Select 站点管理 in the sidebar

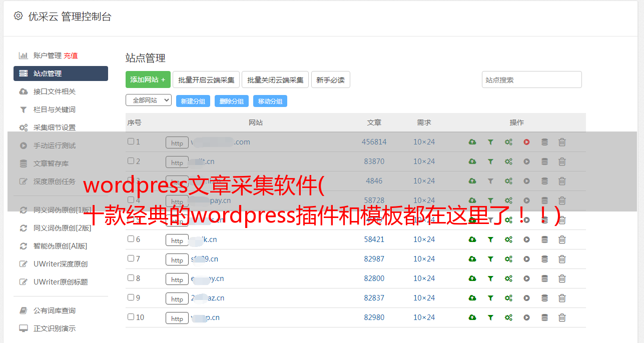tap(61, 73)
